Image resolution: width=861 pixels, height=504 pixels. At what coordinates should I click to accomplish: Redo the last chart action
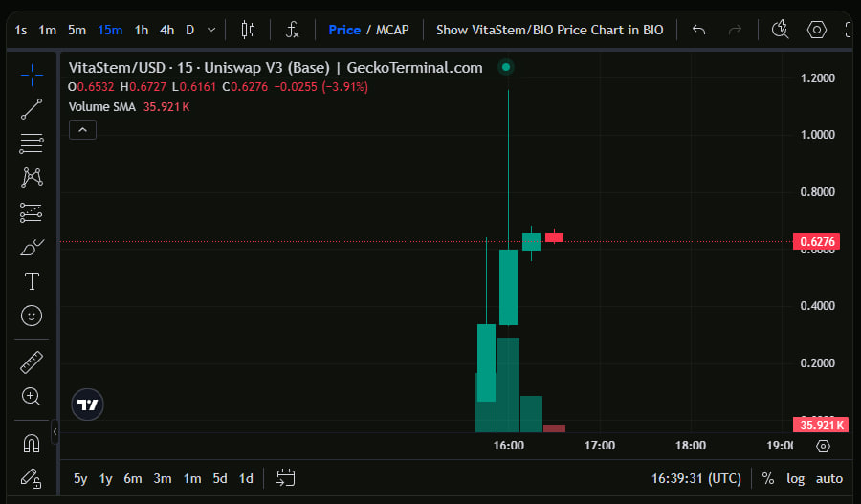(735, 30)
